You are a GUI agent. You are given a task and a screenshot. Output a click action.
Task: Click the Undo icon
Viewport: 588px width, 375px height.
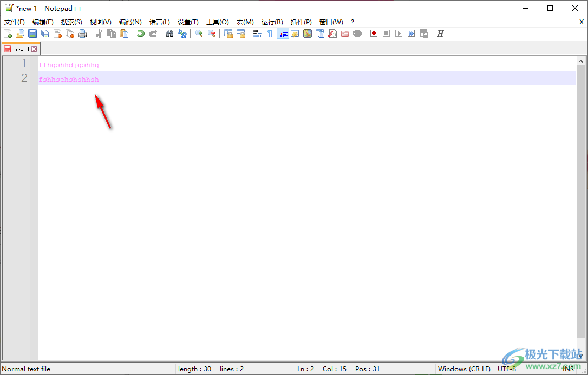coord(140,33)
